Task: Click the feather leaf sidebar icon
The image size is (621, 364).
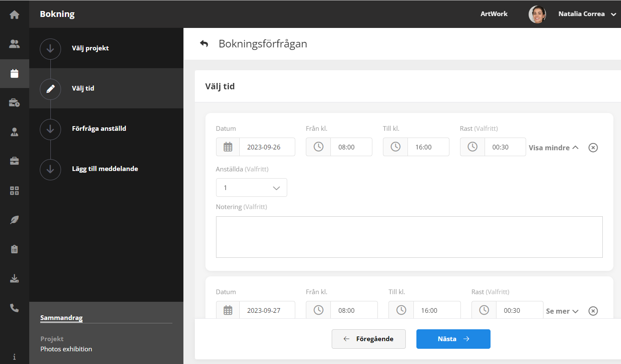Action: [x=14, y=220]
